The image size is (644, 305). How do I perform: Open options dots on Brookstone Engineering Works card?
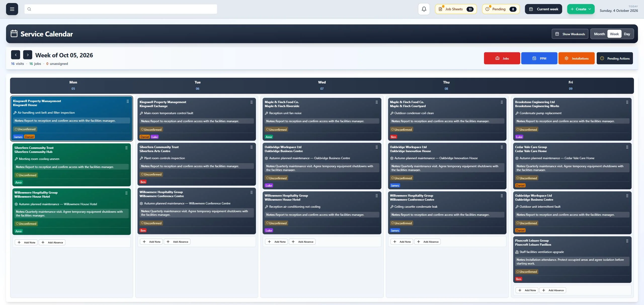(x=627, y=102)
